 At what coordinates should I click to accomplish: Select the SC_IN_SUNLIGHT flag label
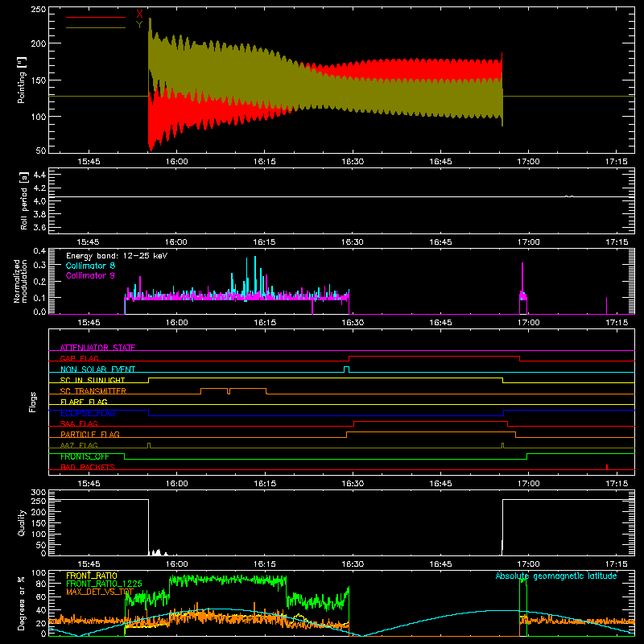tap(93, 380)
